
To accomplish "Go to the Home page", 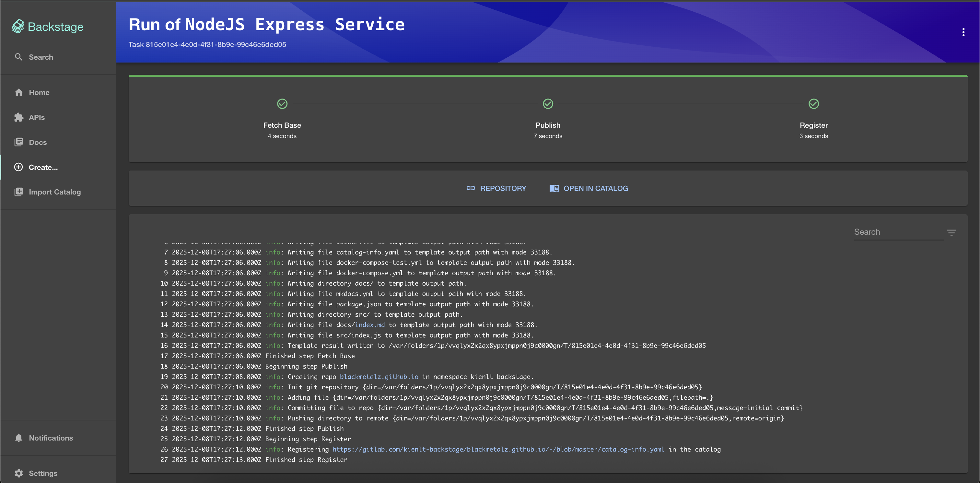I will pos(39,92).
